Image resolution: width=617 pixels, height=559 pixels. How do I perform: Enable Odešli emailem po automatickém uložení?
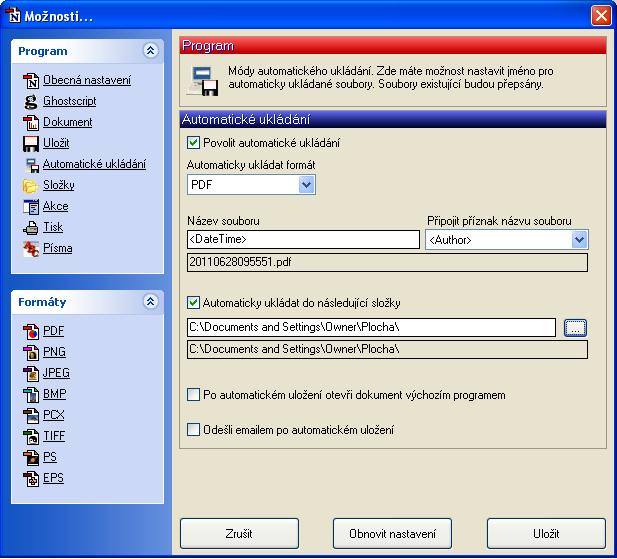tap(193, 430)
